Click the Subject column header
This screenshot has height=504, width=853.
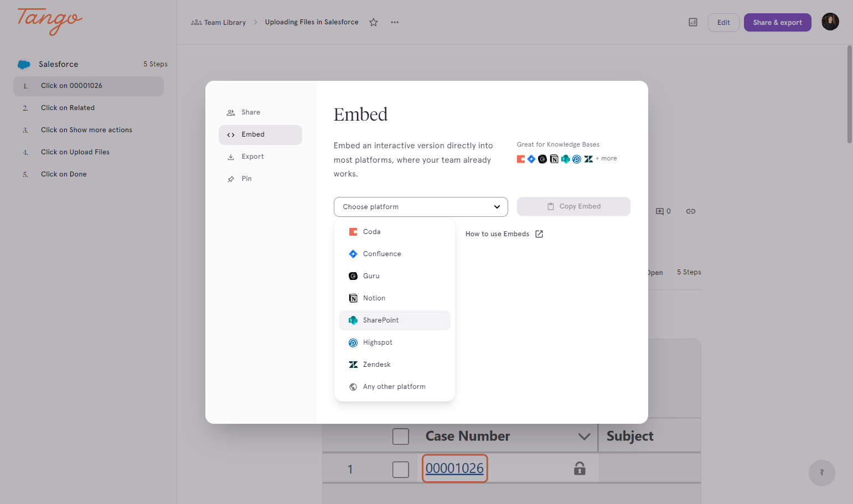pos(630,437)
